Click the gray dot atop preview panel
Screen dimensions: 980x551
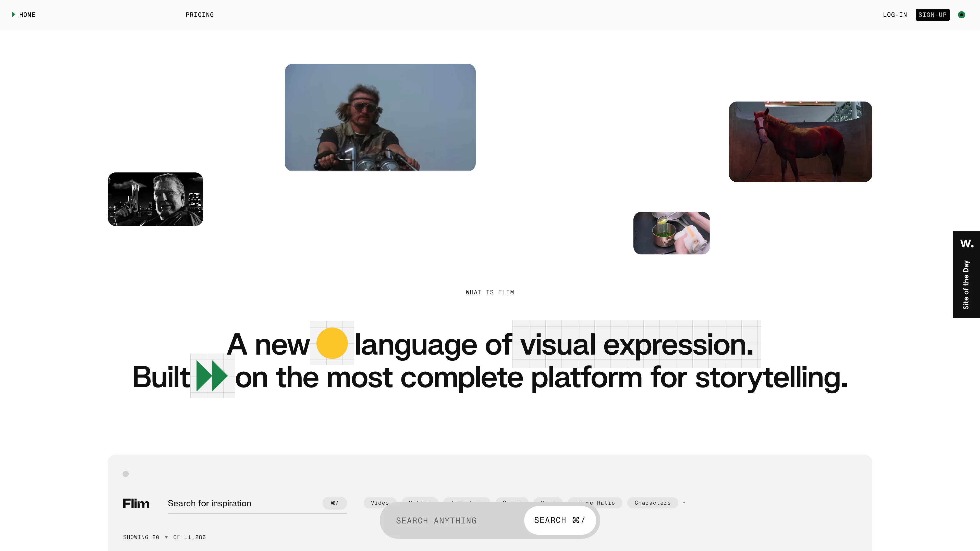pos(126,474)
